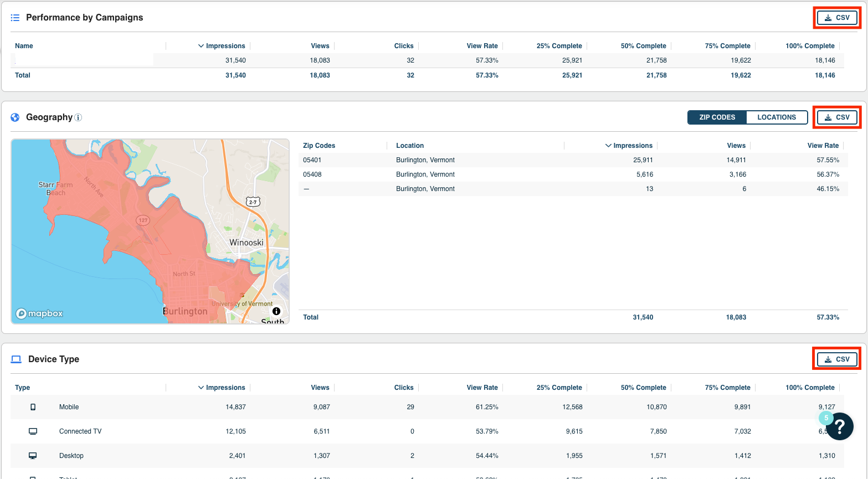
Task: Download the Geography section CSV
Action: [x=836, y=117]
